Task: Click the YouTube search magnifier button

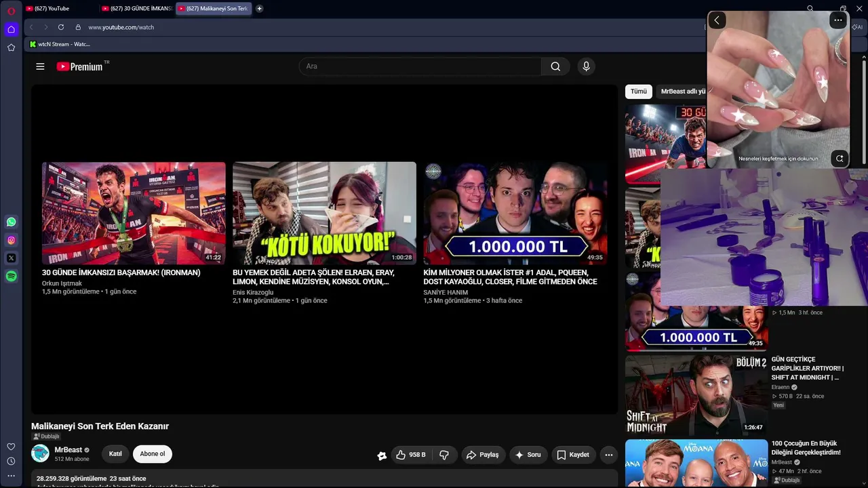Action: tap(555, 66)
